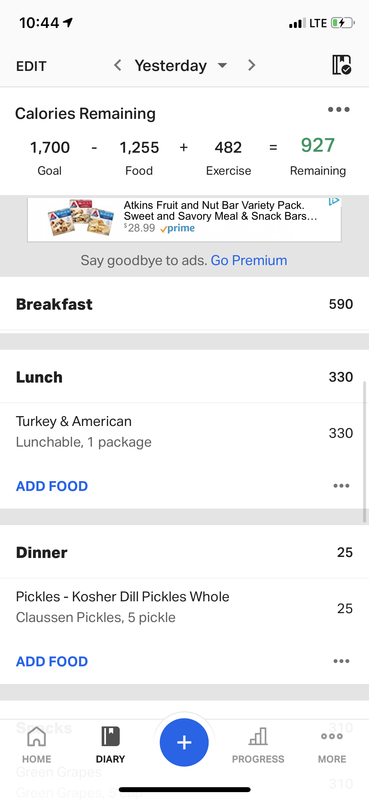Open the Kosher Dill Pickles entry

click(184, 607)
